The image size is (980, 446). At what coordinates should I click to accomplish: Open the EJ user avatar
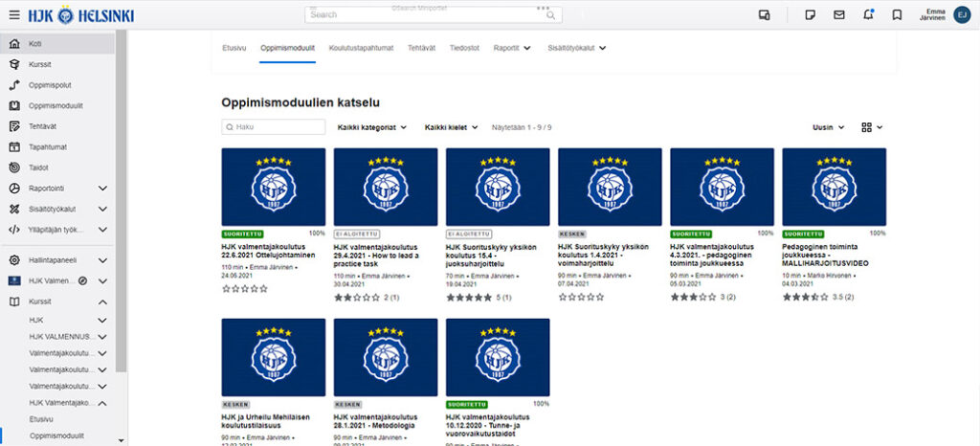click(x=962, y=15)
